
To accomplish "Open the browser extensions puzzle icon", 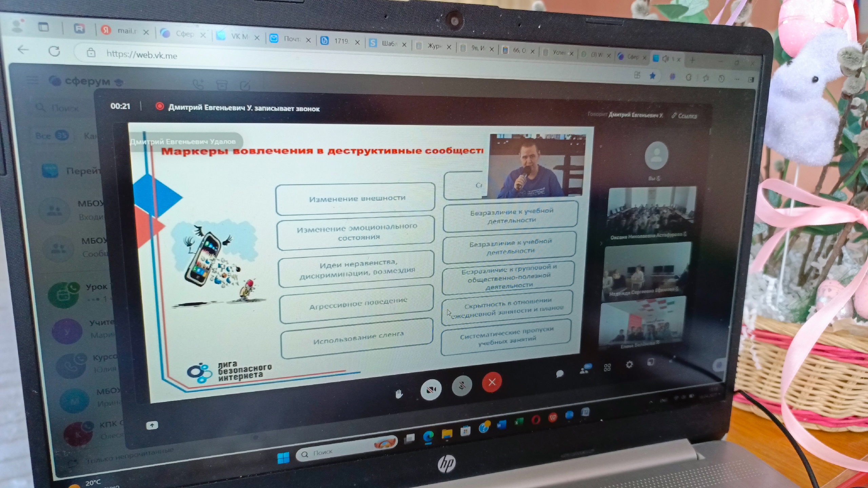I will pos(688,78).
